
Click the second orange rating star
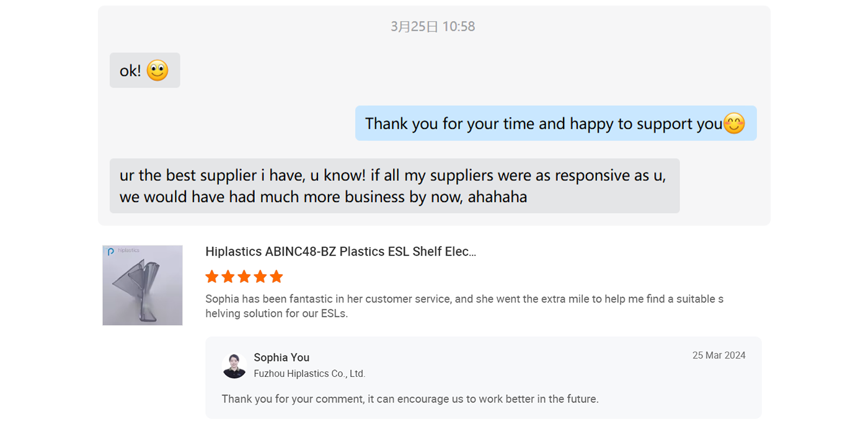click(x=228, y=277)
